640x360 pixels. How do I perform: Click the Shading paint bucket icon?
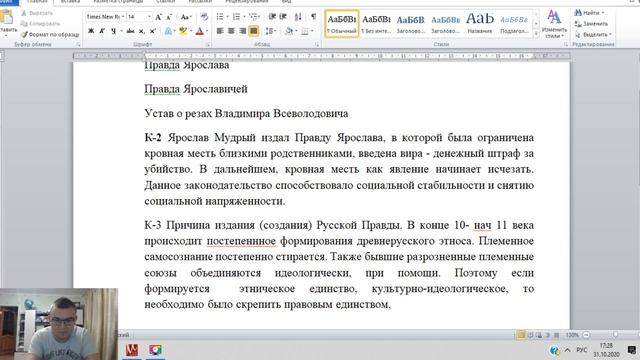[289, 31]
